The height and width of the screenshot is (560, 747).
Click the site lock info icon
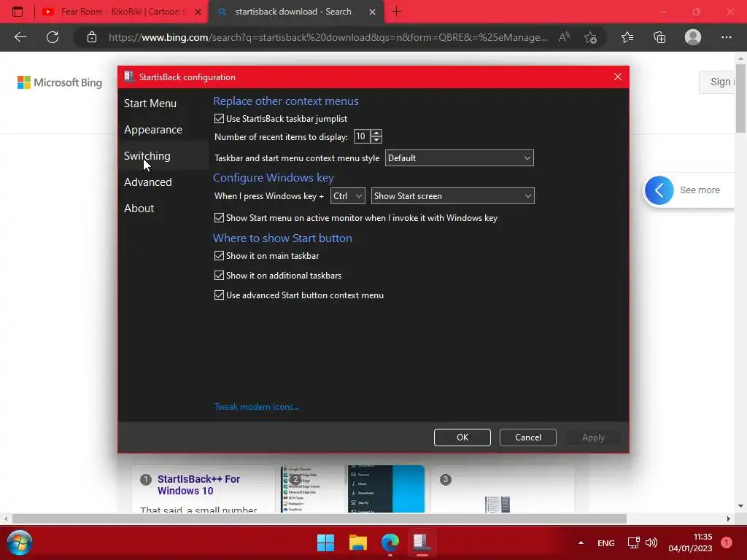point(92,37)
